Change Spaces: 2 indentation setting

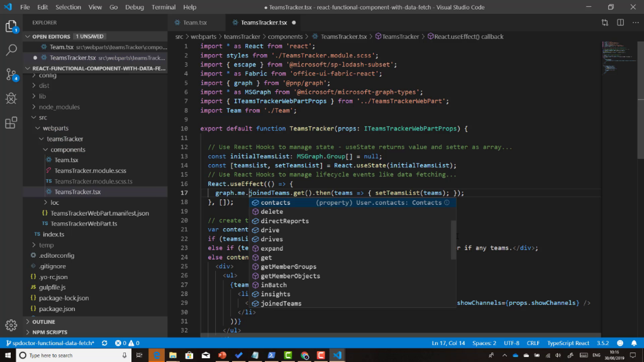coord(484,343)
